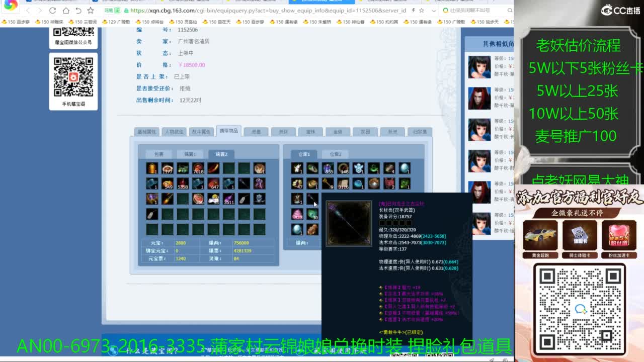Open the first similar character thumbnail
Viewport: 644px width, 362px height.
[479, 67]
